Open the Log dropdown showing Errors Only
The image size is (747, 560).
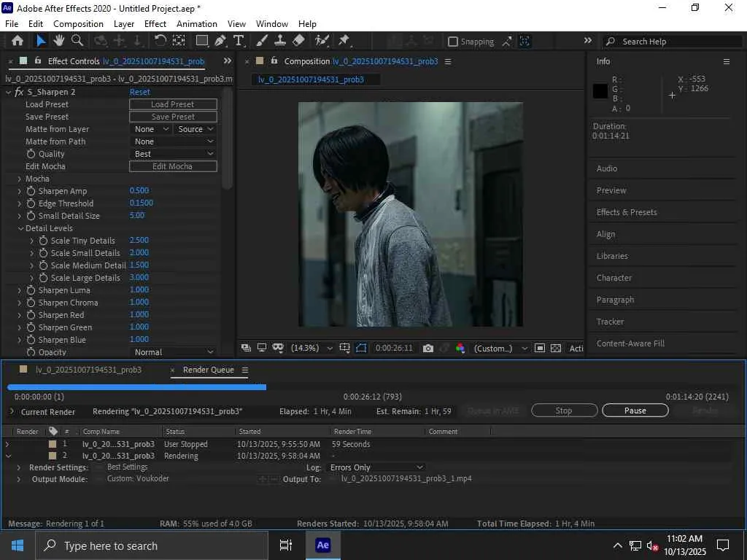[376, 467]
